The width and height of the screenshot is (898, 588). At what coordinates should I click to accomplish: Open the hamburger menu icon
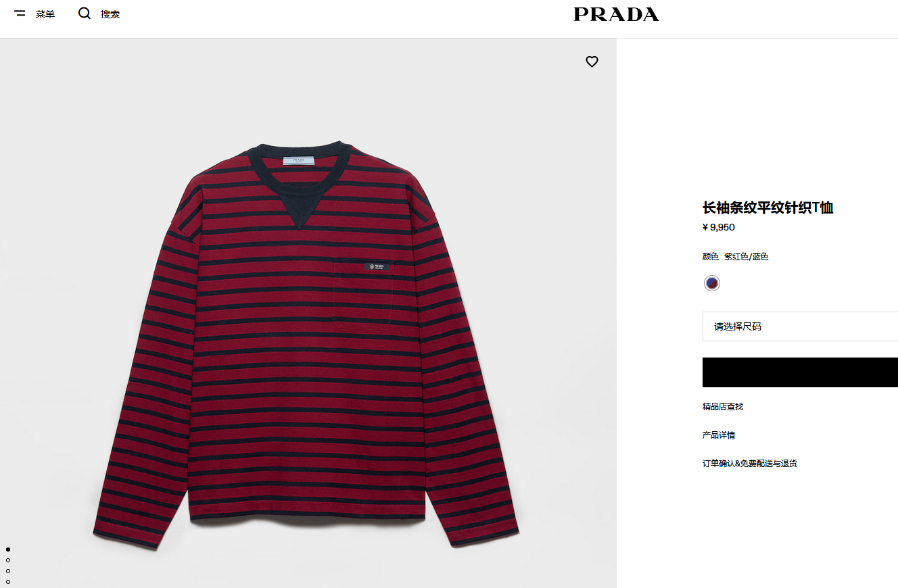point(20,14)
